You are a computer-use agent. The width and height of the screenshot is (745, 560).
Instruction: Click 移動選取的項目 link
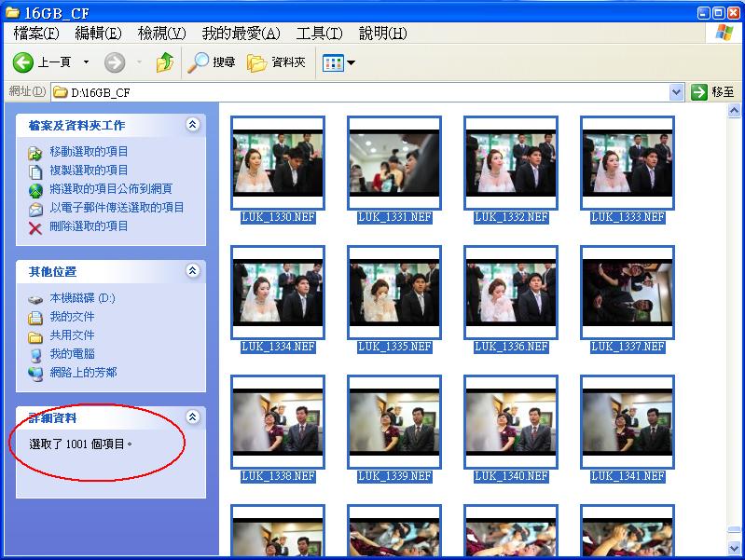click(89, 152)
